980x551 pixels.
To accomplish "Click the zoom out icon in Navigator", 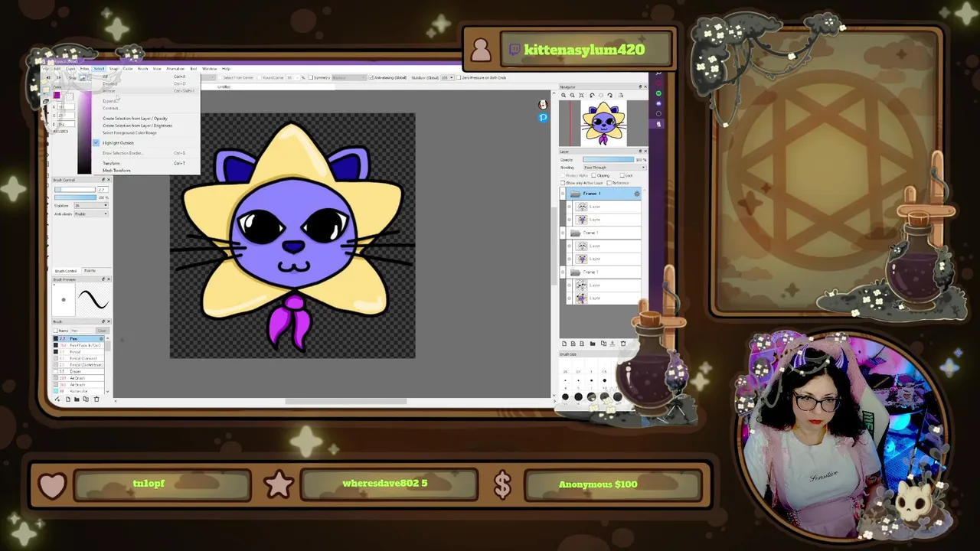I will click(x=573, y=95).
